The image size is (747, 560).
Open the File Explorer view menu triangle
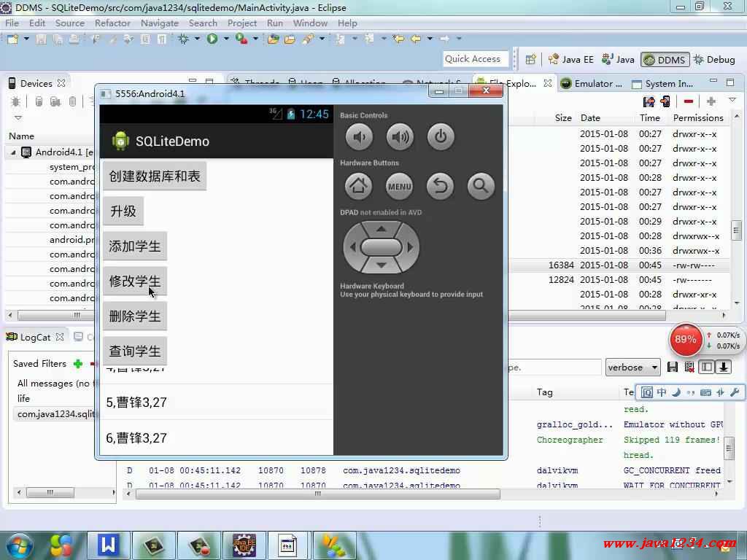coord(732,101)
